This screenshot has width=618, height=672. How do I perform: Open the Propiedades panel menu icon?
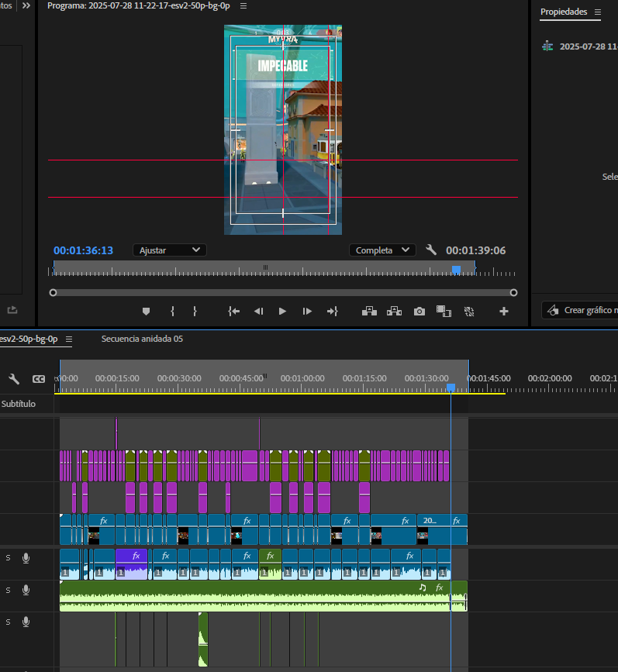(x=598, y=12)
